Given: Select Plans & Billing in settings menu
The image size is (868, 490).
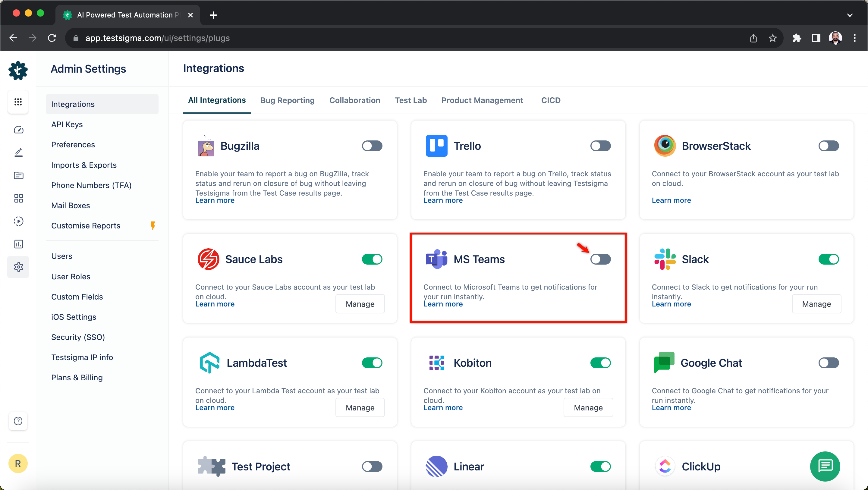Looking at the screenshot, I should click(77, 377).
